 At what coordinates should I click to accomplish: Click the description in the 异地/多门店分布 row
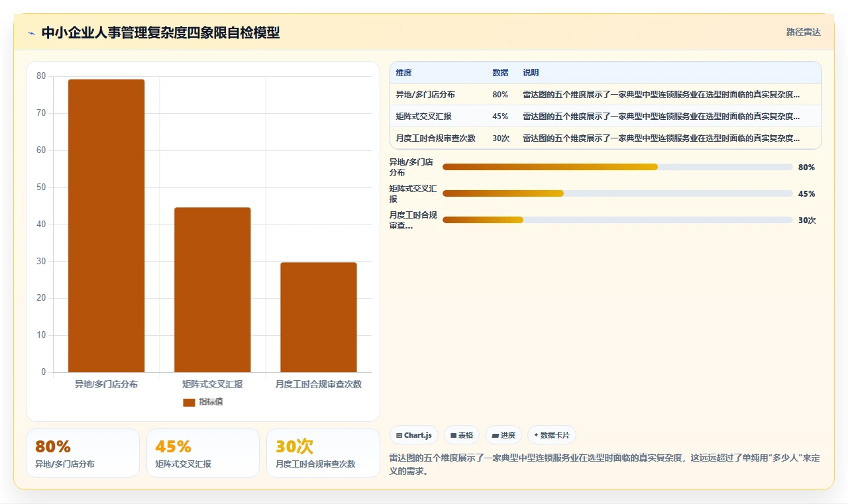point(661,95)
